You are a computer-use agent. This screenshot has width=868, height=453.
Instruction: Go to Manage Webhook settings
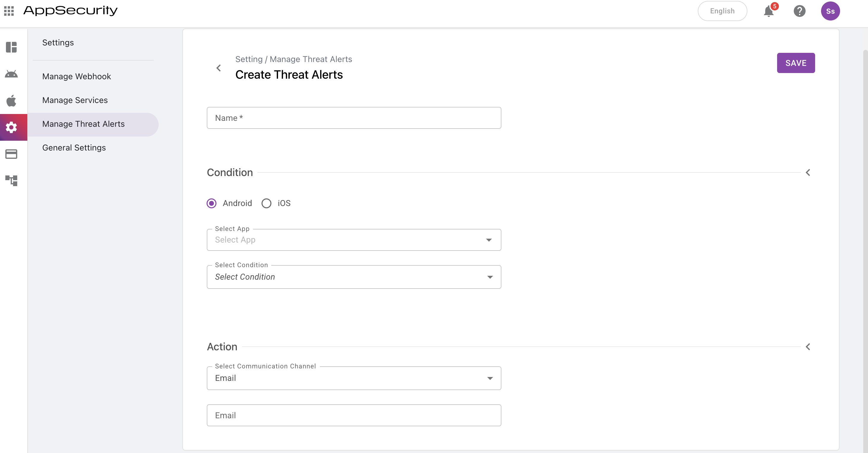coord(76,77)
